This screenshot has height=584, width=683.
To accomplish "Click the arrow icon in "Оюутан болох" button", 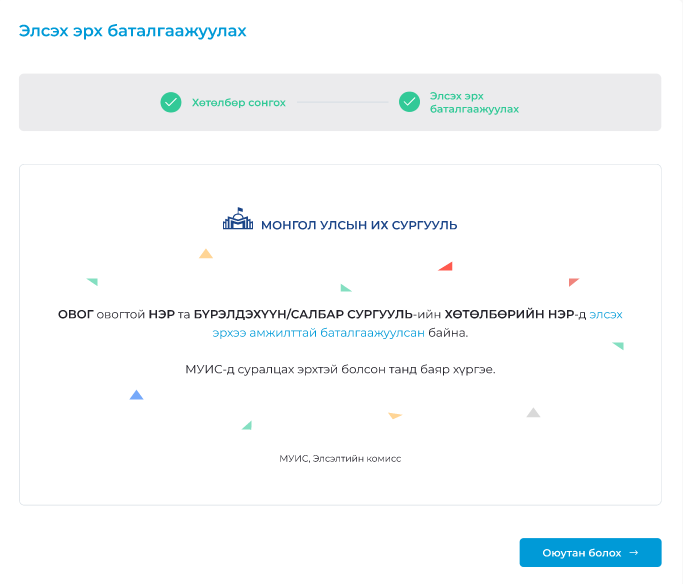I will [634, 552].
